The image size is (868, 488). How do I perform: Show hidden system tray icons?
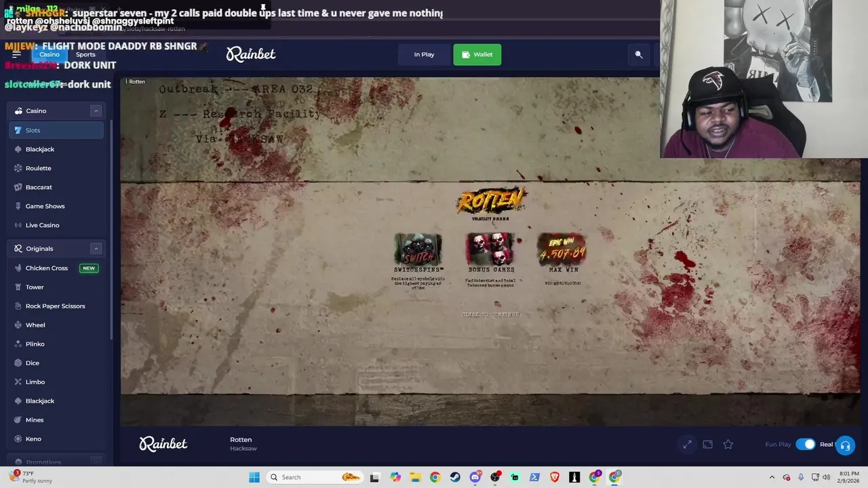[x=772, y=477]
